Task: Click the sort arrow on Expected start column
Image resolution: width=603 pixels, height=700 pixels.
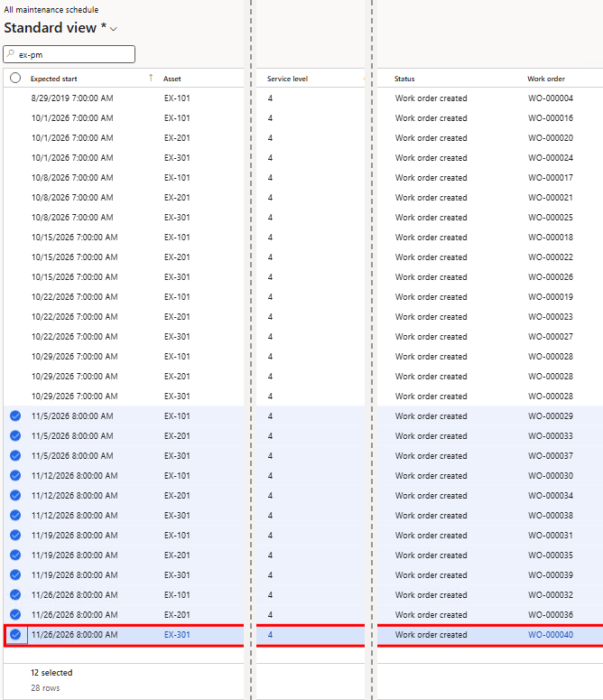Action: 151,78
